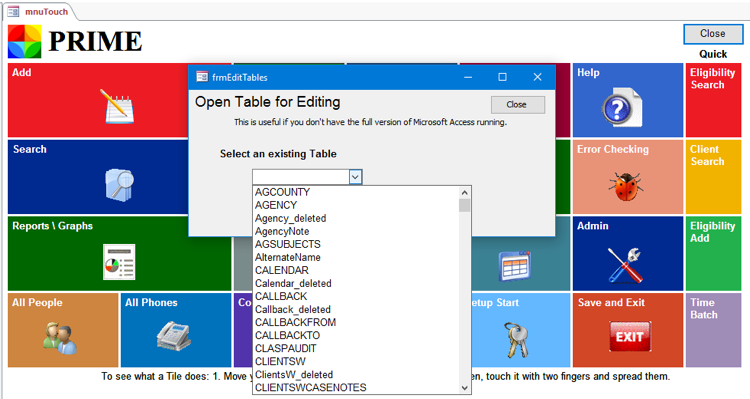Click the list scrollbar up arrow
Viewport: 750px width, 399px height.
[464, 192]
